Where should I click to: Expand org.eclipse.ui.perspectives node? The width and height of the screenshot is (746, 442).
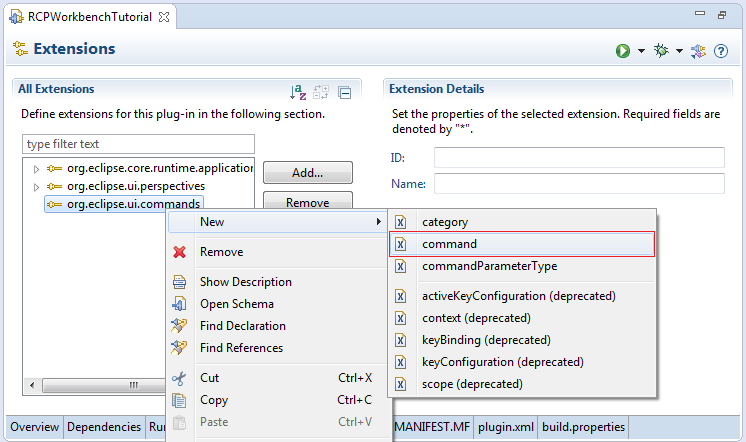36,187
